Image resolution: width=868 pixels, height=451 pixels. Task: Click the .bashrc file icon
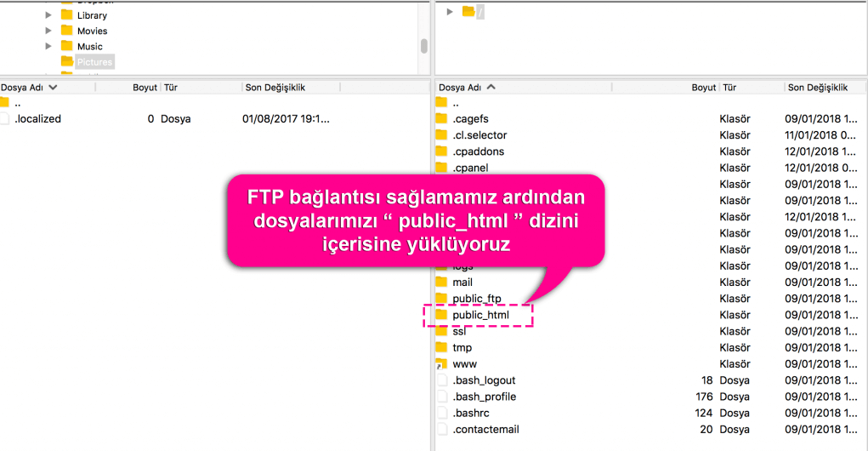coord(442,413)
